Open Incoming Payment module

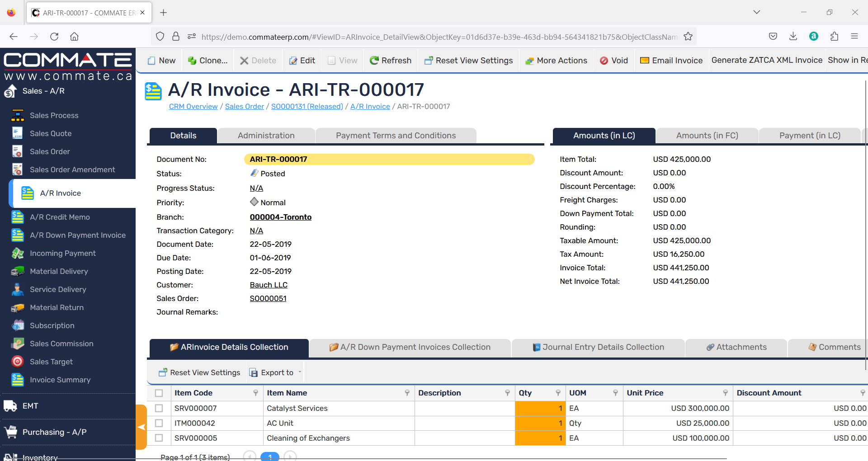pos(63,253)
